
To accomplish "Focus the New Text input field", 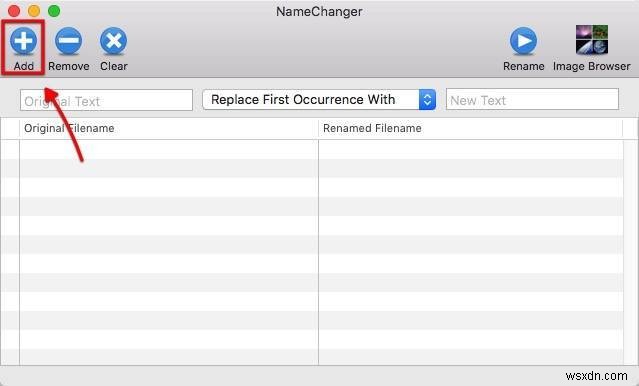I will coord(532,99).
